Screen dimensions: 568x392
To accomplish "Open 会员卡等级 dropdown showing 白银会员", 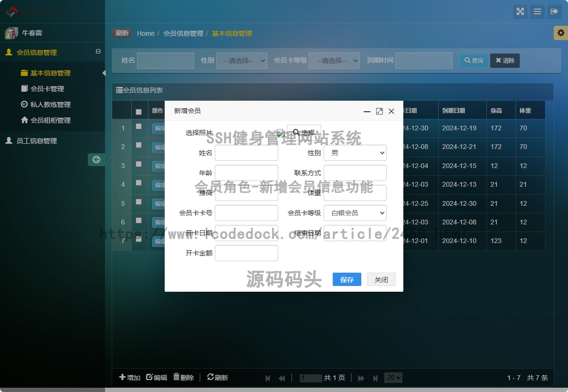I will pos(355,213).
